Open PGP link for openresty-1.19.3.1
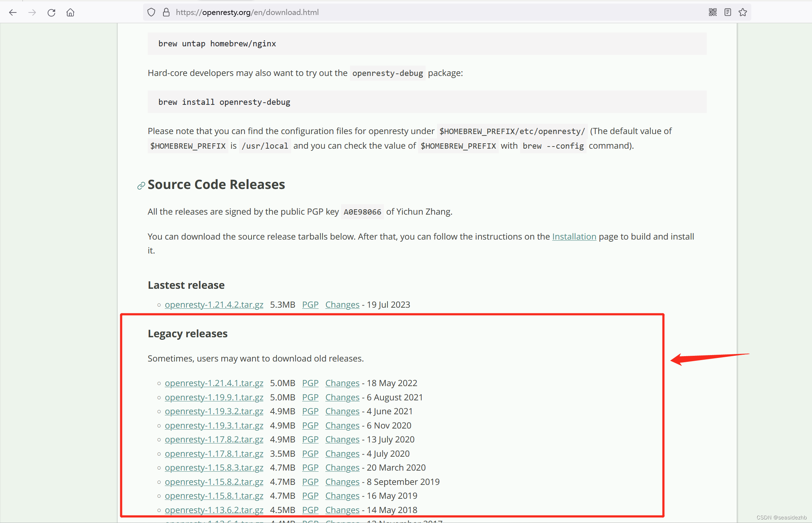Viewport: 812px width, 523px height. [310, 426]
